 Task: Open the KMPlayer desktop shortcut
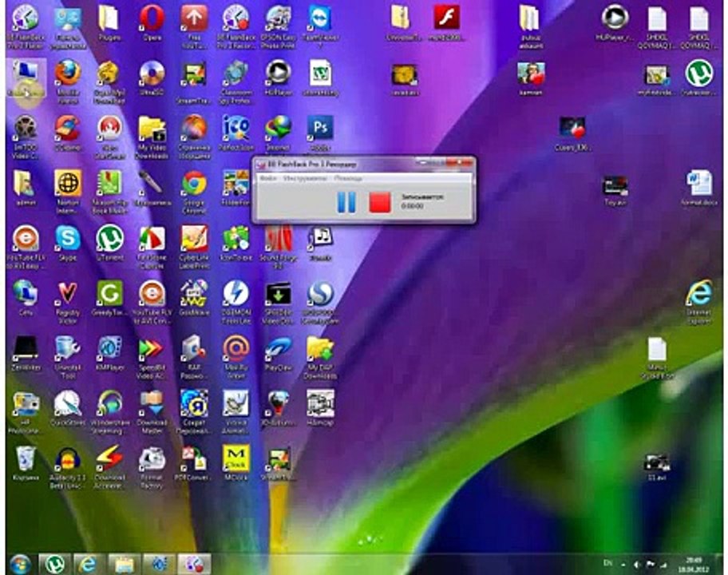[109, 354]
